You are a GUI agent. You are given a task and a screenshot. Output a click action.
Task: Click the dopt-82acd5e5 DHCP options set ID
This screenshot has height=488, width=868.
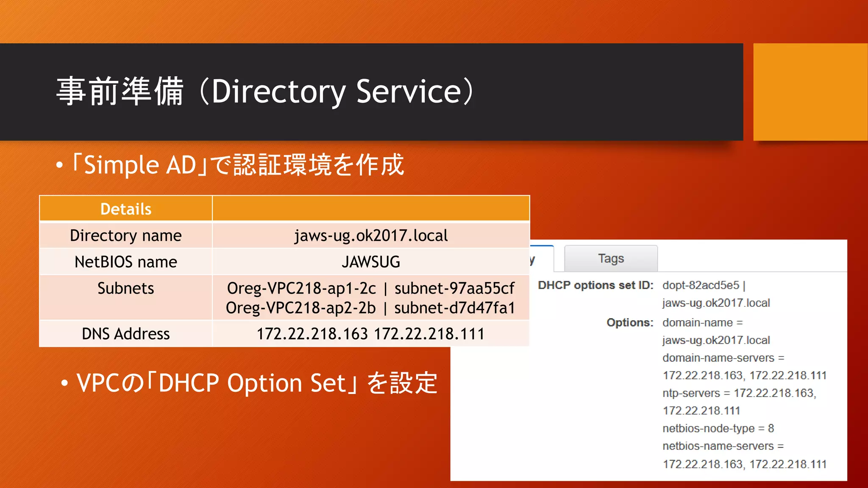701,285
